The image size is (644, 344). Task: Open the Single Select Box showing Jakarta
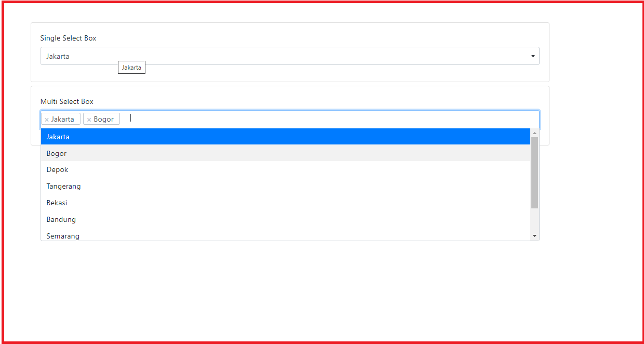(x=290, y=56)
